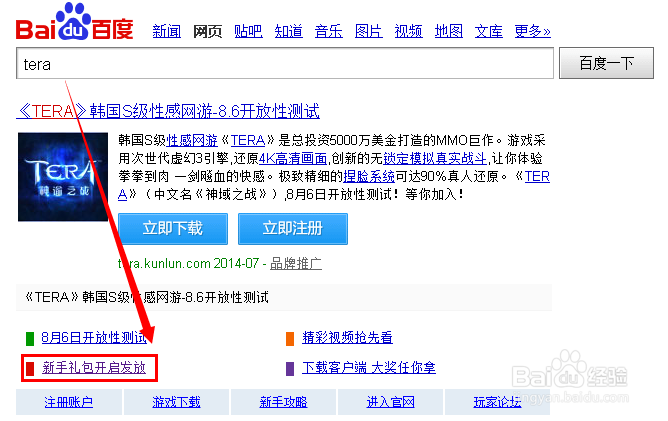
Task: Click the 立即下载 button
Action: tap(173, 229)
